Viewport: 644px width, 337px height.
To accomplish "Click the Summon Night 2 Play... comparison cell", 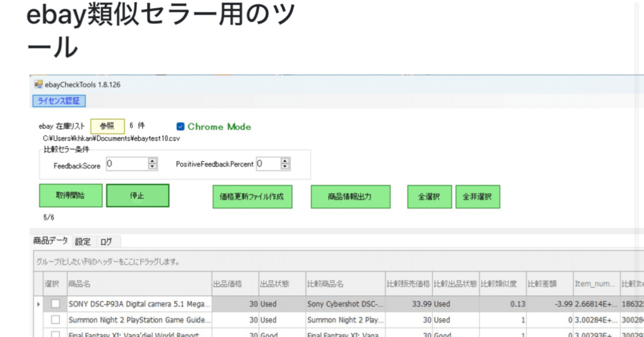I will 345,319.
